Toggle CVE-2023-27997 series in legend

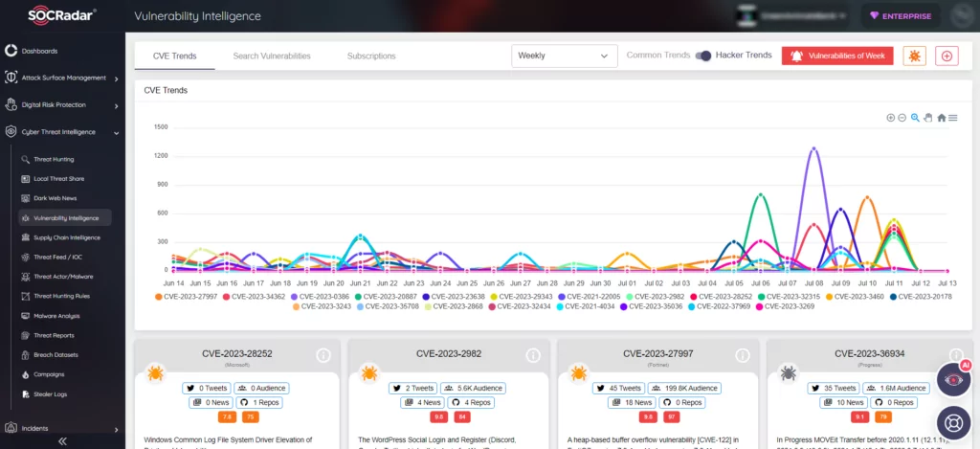pos(186,297)
